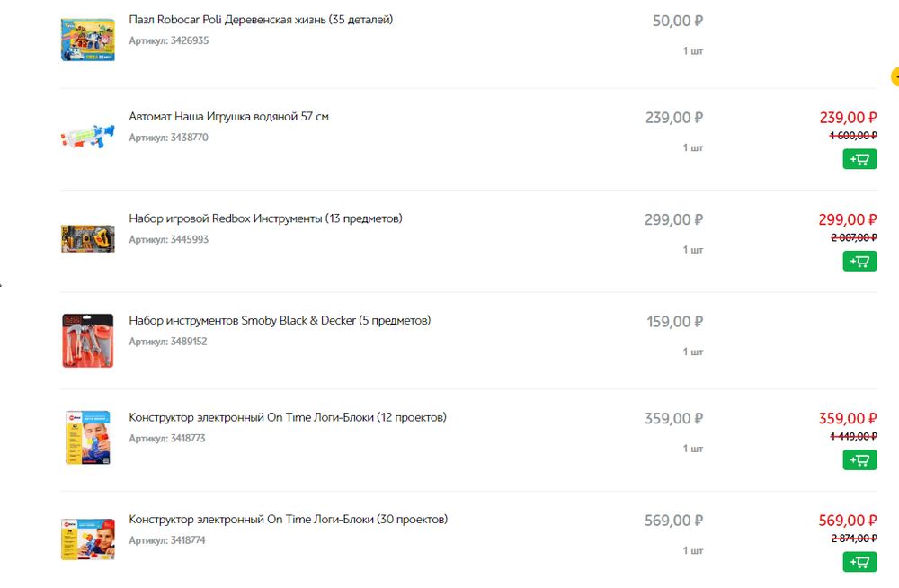Open the Автомат Наша Игрушка водяной link
This screenshot has height=588, width=899.
[228, 117]
